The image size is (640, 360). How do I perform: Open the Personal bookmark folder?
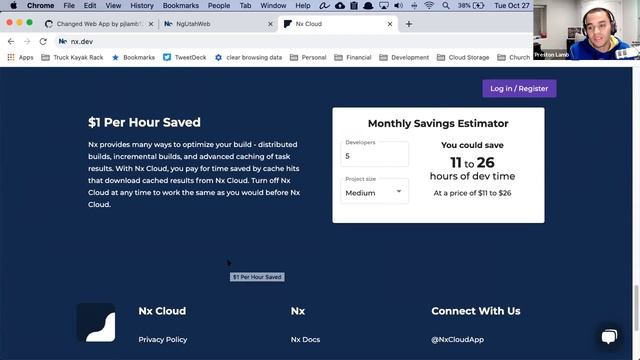(308, 58)
